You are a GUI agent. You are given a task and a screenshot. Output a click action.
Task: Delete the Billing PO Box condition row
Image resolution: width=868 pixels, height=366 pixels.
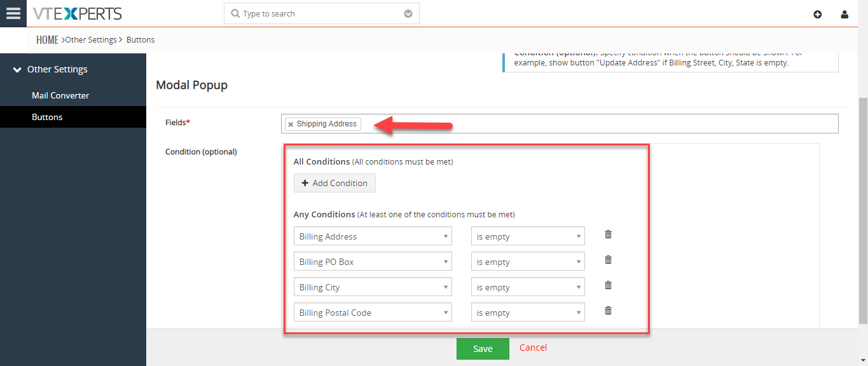[x=608, y=260]
